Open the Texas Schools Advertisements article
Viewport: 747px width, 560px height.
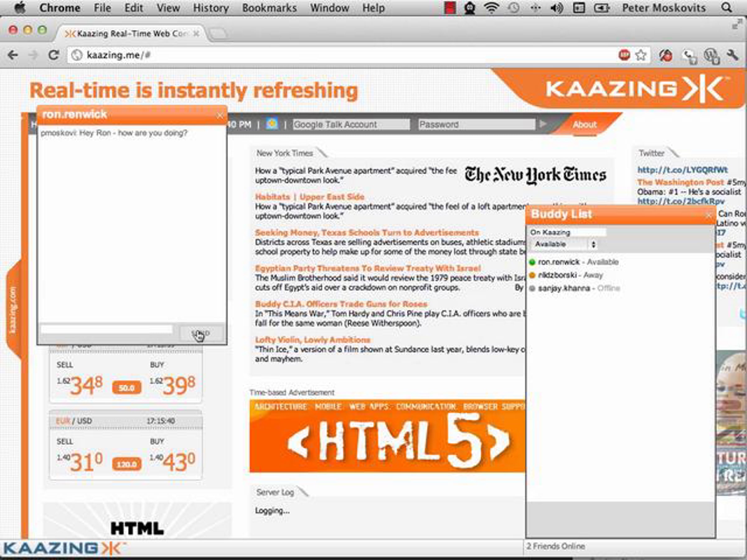point(367,233)
